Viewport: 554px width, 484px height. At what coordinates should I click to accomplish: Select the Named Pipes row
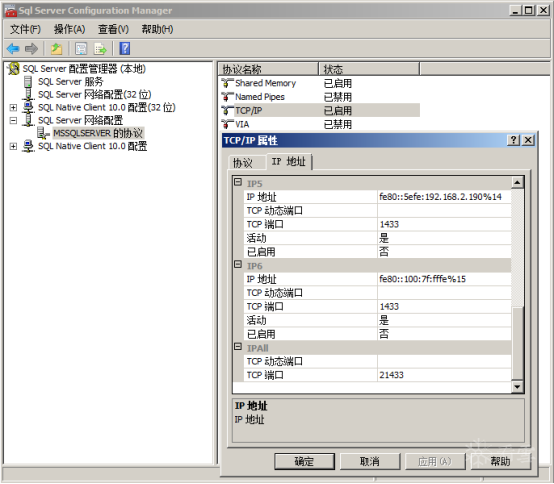(319, 97)
